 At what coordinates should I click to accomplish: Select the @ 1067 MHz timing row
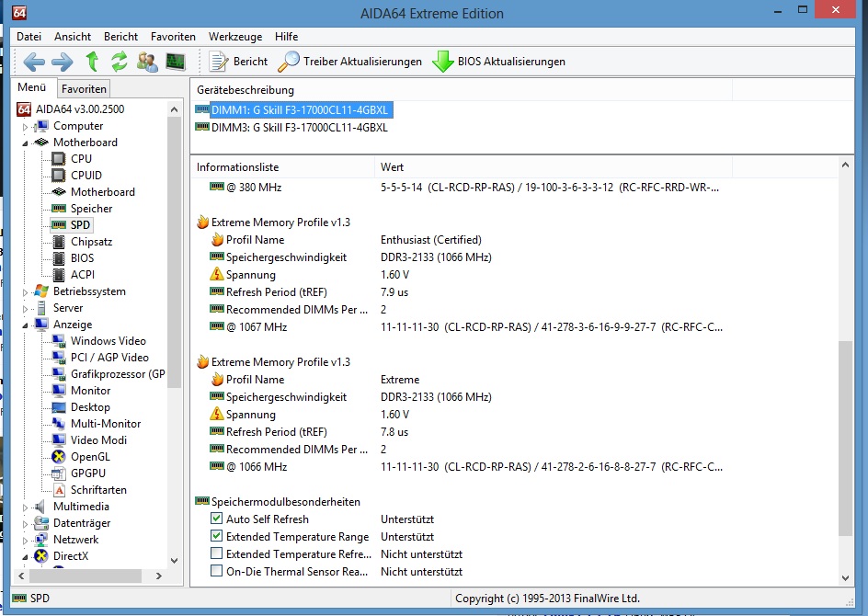pyautogui.click(x=465, y=327)
